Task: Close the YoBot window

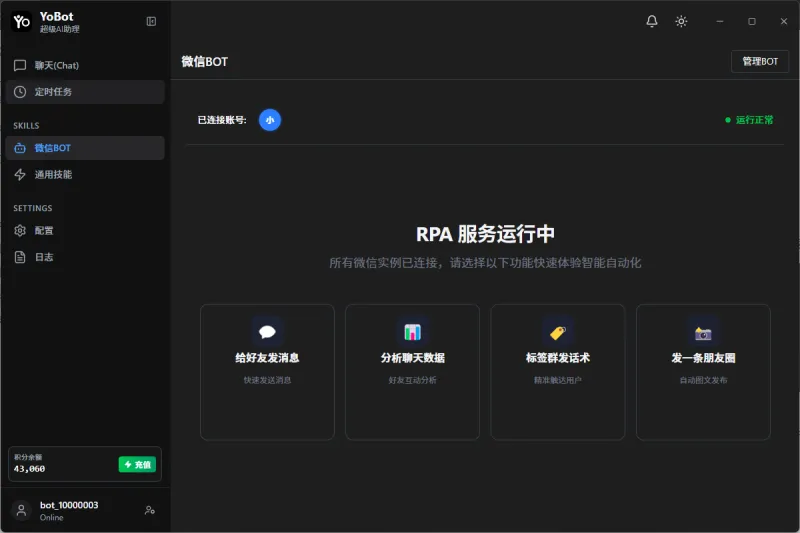Action: point(784,21)
